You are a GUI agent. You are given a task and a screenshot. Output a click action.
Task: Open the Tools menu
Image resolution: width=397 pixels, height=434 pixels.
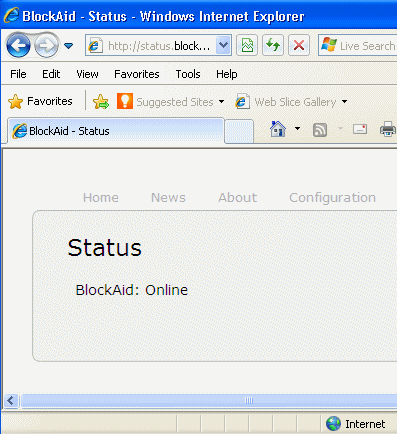[188, 74]
